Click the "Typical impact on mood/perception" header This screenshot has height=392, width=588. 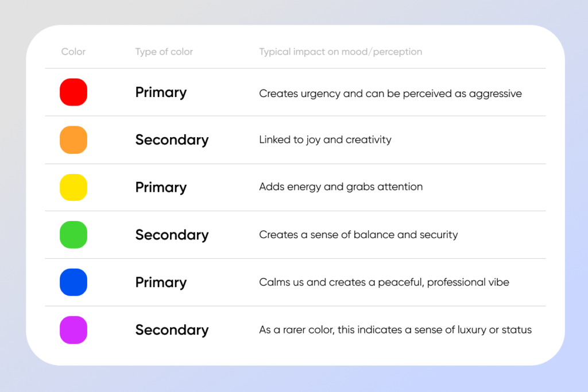(x=341, y=52)
